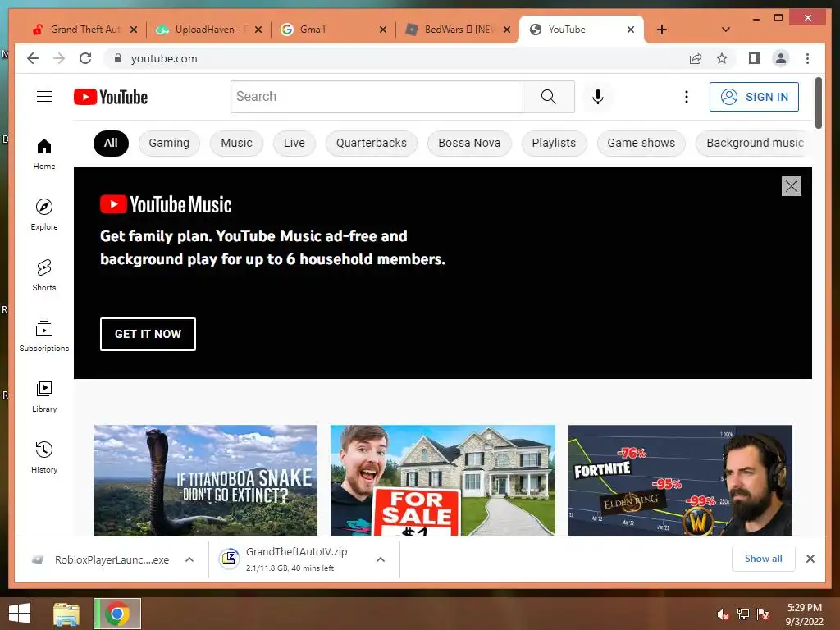
Task: Start voice search with microphone icon
Action: [598, 97]
